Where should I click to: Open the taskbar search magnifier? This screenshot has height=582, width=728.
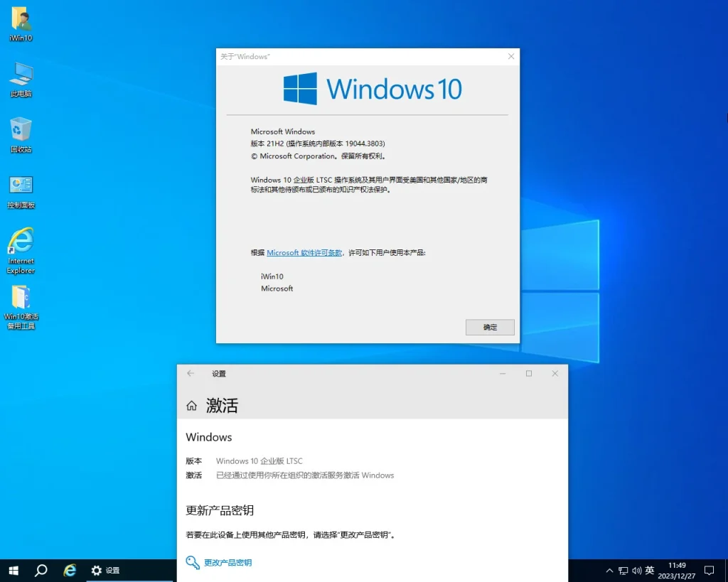pos(41,571)
